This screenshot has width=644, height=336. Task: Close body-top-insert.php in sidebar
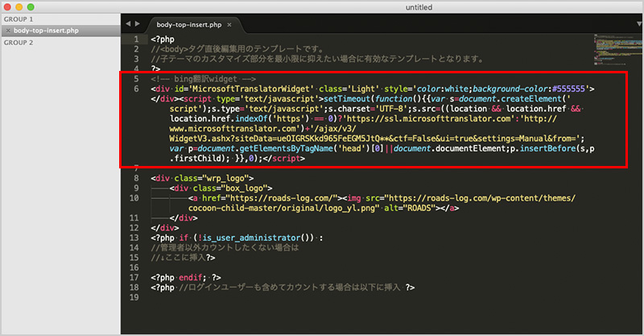[x=8, y=31]
